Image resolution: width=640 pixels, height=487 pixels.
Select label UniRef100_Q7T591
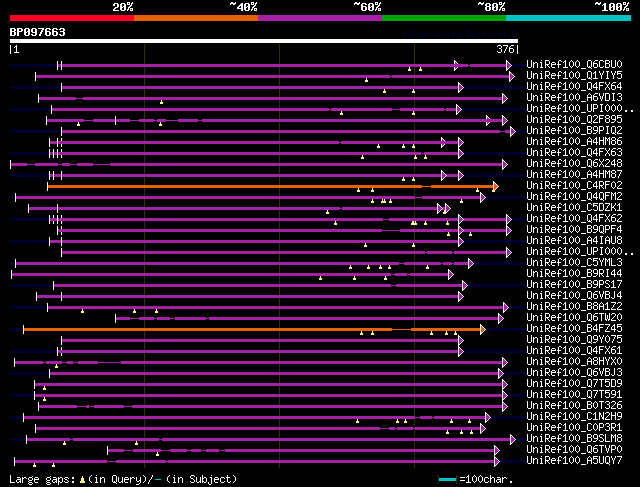(x=574, y=395)
